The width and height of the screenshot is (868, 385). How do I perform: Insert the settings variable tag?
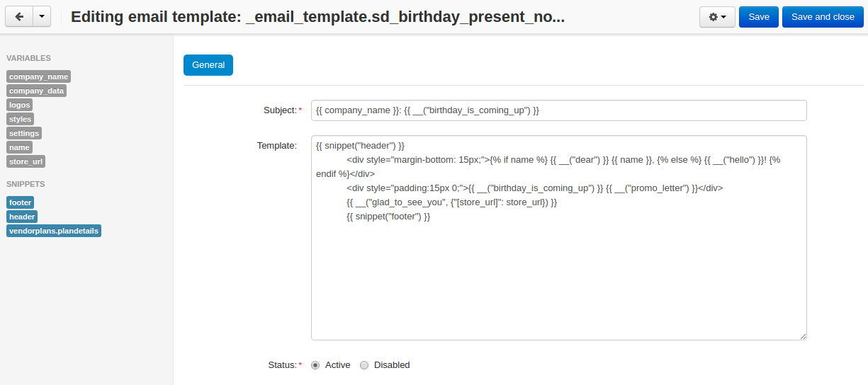pyautogui.click(x=24, y=133)
